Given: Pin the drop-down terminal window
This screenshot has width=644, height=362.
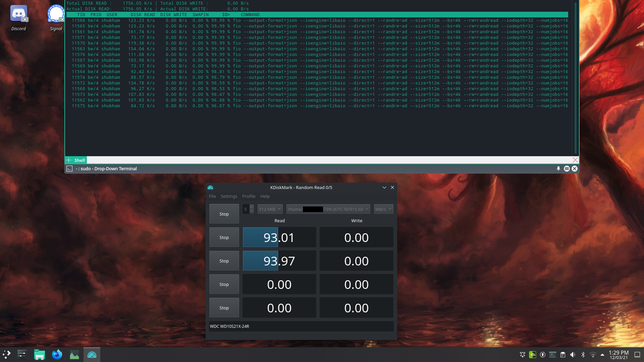Looking at the screenshot, I should pos(558,169).
